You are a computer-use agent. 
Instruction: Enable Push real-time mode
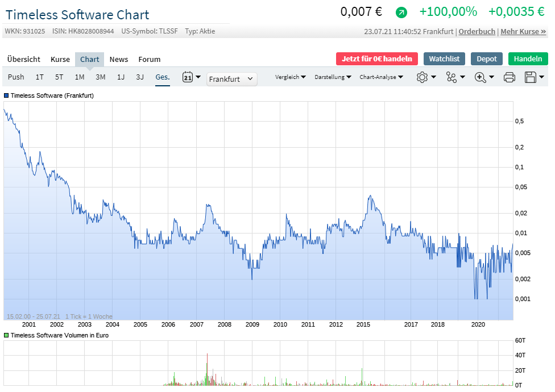16,77
